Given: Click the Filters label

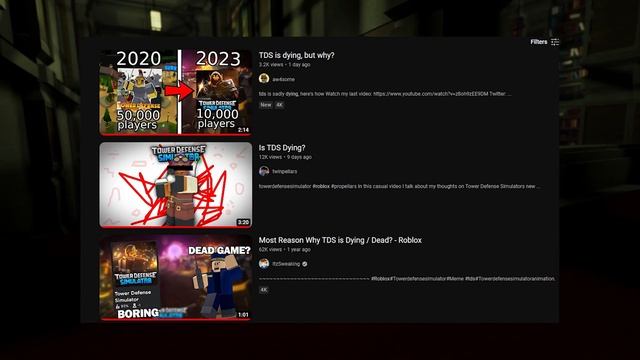Looking at the screenshot, I should pyautogui.click(x=539, y=42).
